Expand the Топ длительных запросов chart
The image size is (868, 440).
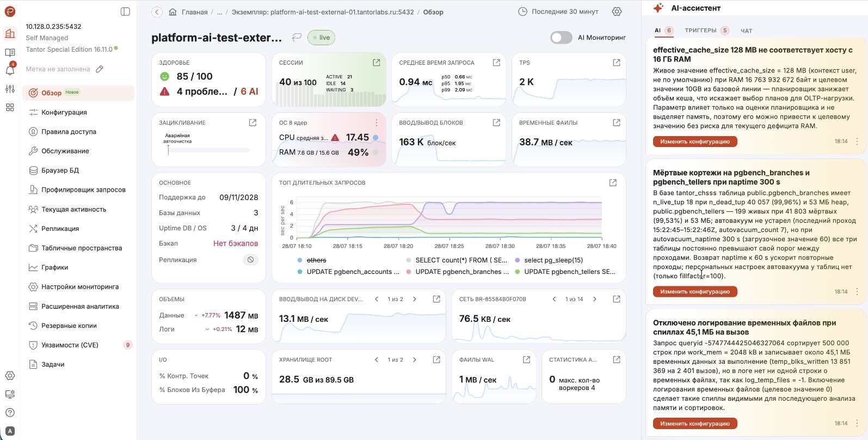613,182
